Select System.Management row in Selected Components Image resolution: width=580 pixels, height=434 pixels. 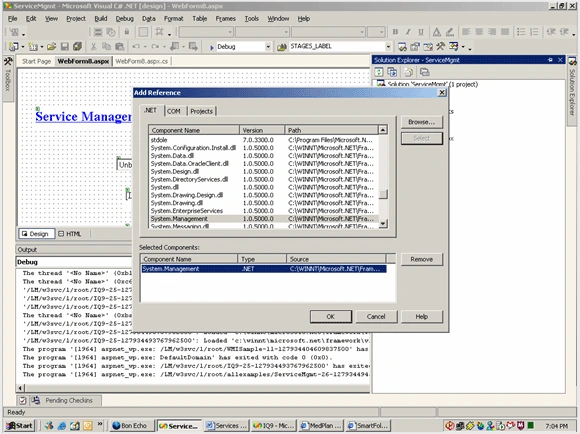tap(264, 269)
